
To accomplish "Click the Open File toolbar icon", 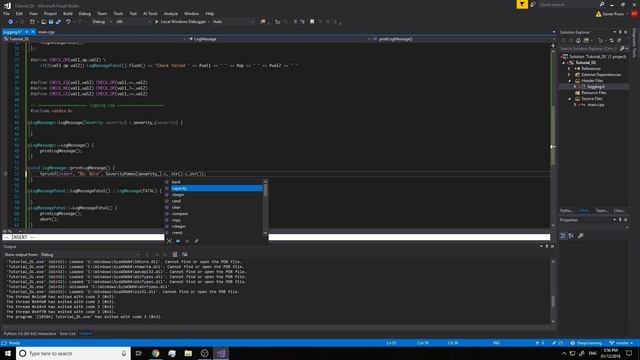I will [x=44, y=22].
